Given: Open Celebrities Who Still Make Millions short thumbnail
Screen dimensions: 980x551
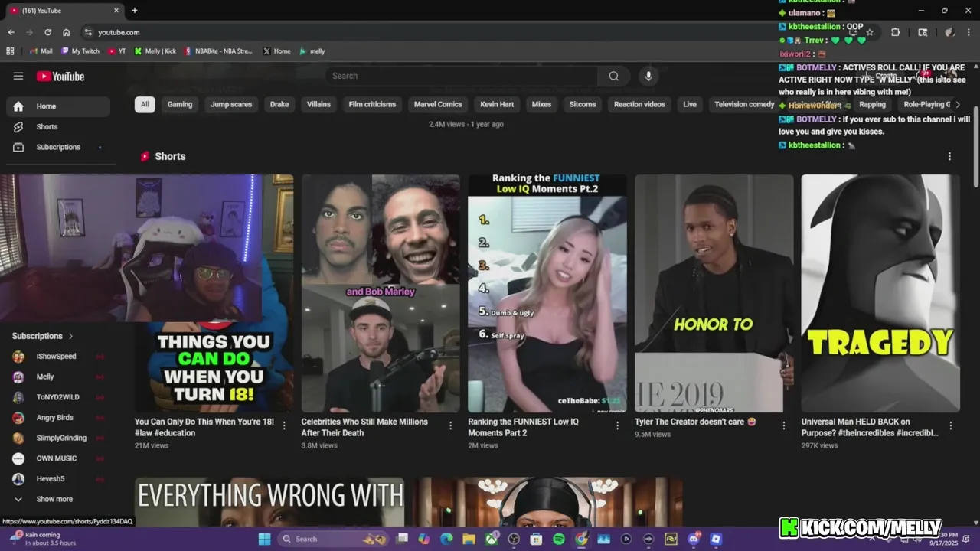Looking at the screenshot, I should 381,293.
